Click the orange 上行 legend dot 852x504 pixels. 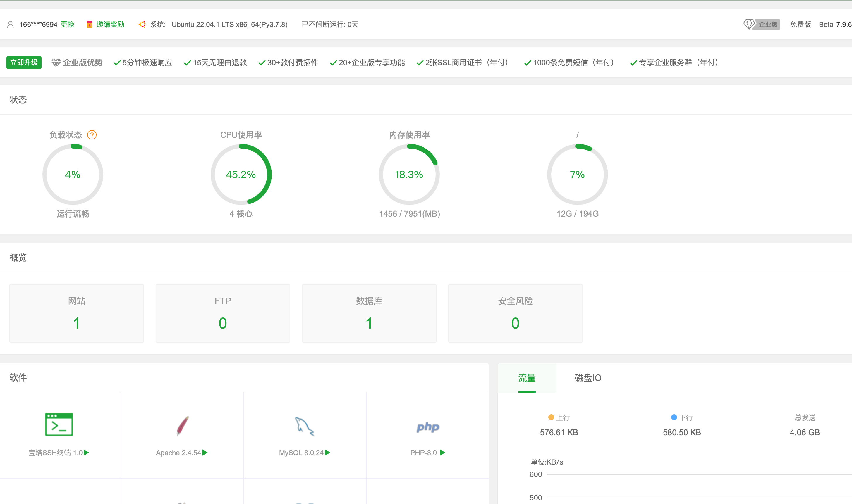coord(551,417)
